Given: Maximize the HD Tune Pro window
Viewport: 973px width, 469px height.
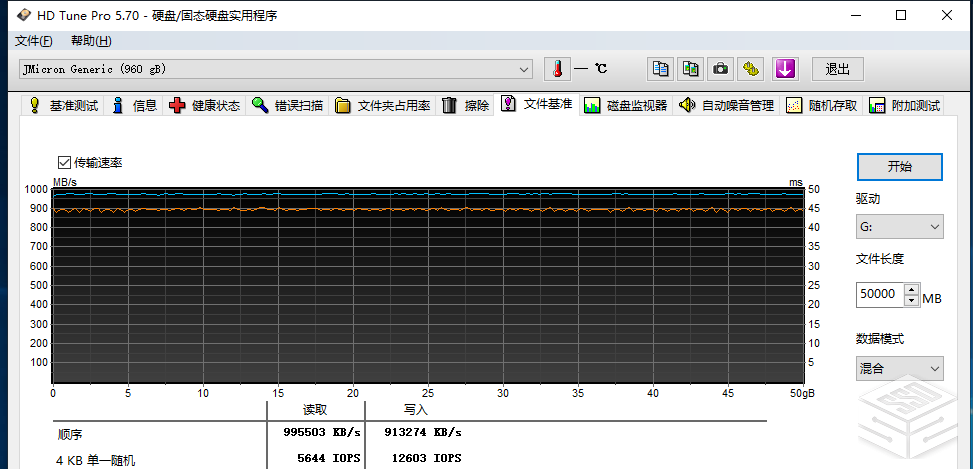Looking at the screenshot, I should [x=901, y=16].
